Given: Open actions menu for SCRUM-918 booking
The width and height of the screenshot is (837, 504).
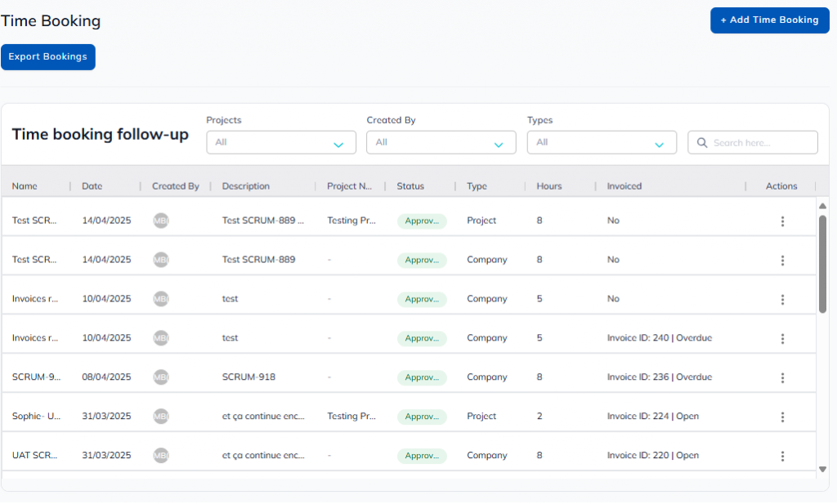Looking at the screenshot, I should pos(782,378).
